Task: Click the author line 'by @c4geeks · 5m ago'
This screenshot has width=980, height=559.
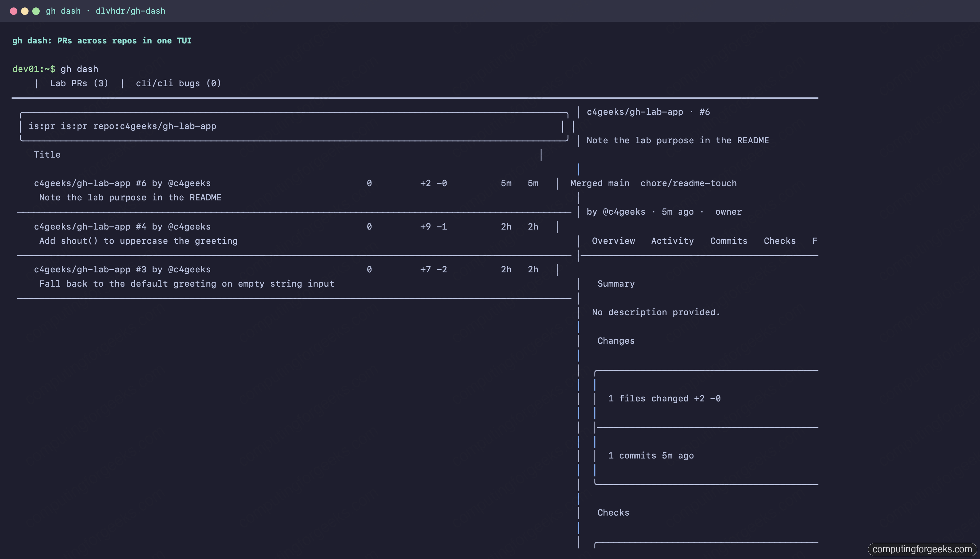Action: point(640,212)
